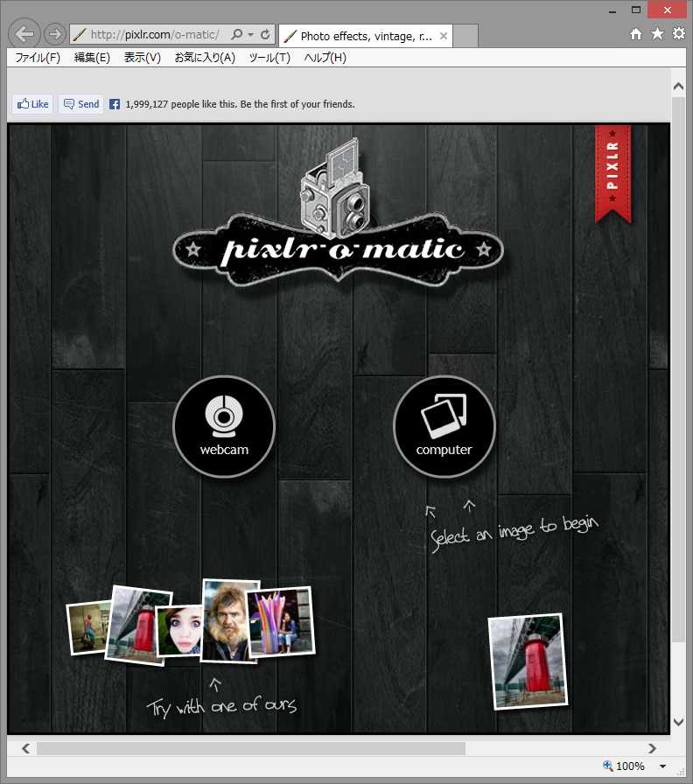Open the お気に入り(A) menu

205,58
